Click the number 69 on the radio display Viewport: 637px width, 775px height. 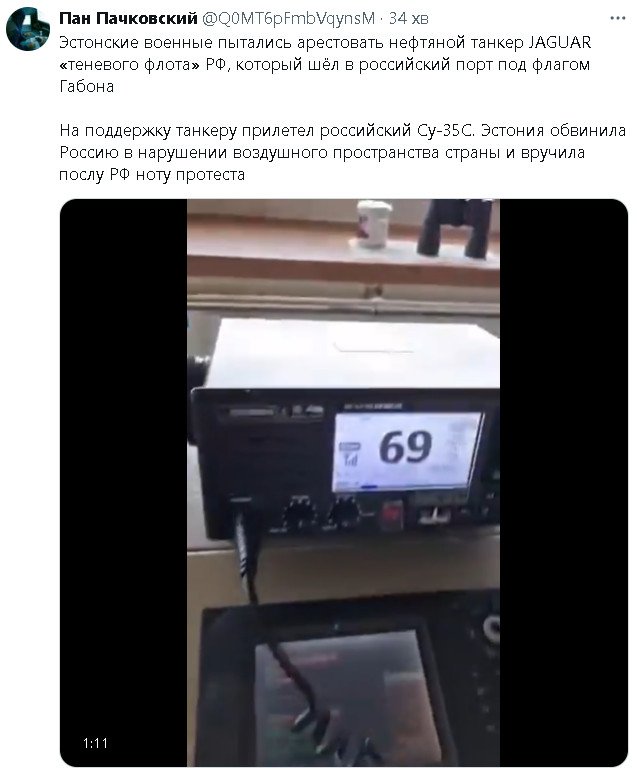tap(406, 447)
